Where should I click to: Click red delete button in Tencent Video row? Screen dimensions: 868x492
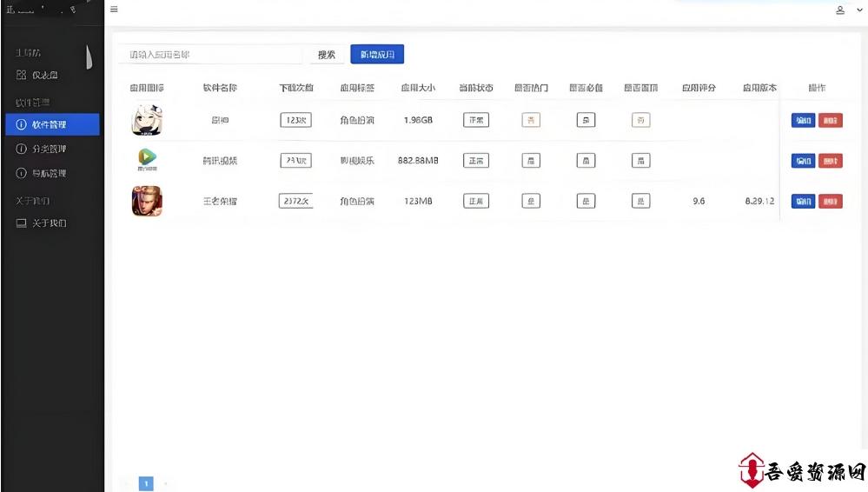coord(830,161)
